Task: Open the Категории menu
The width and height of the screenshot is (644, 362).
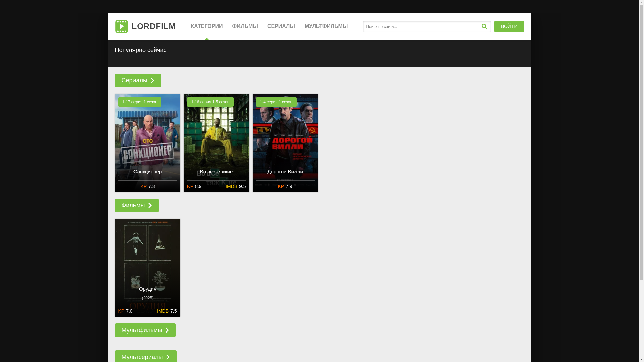Action: pos(207,26)
